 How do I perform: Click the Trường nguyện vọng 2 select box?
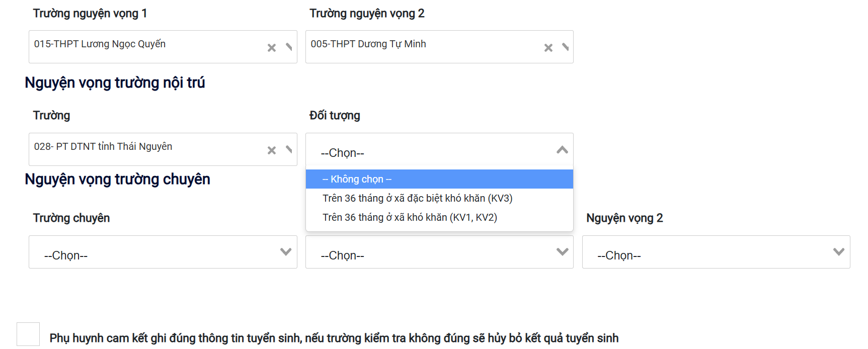(x=423, y=47)
